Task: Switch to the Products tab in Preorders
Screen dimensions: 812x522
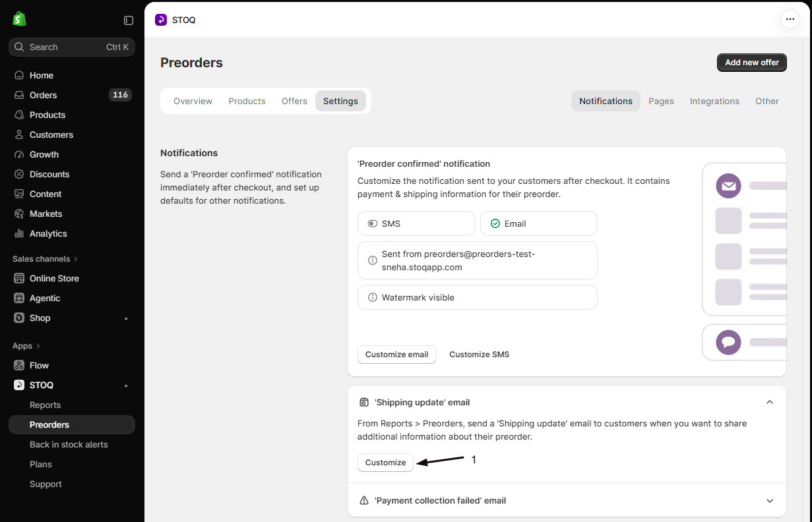Action: pos(247,101)
